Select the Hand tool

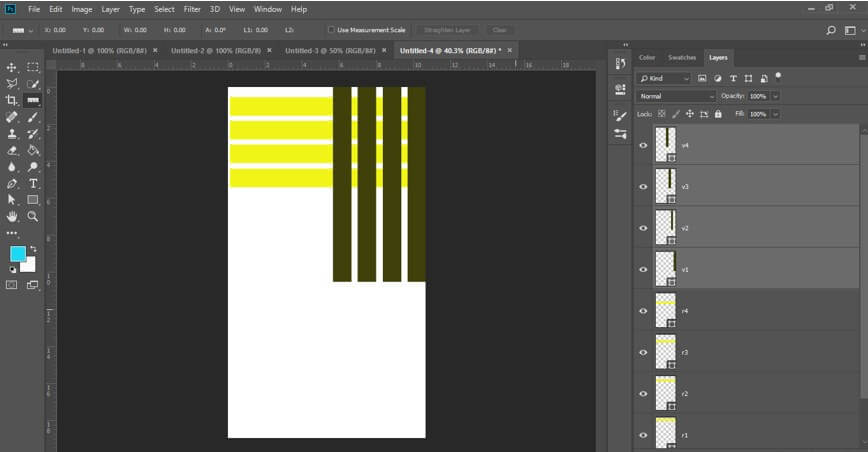pyautogui.click(x=12, y=216)
